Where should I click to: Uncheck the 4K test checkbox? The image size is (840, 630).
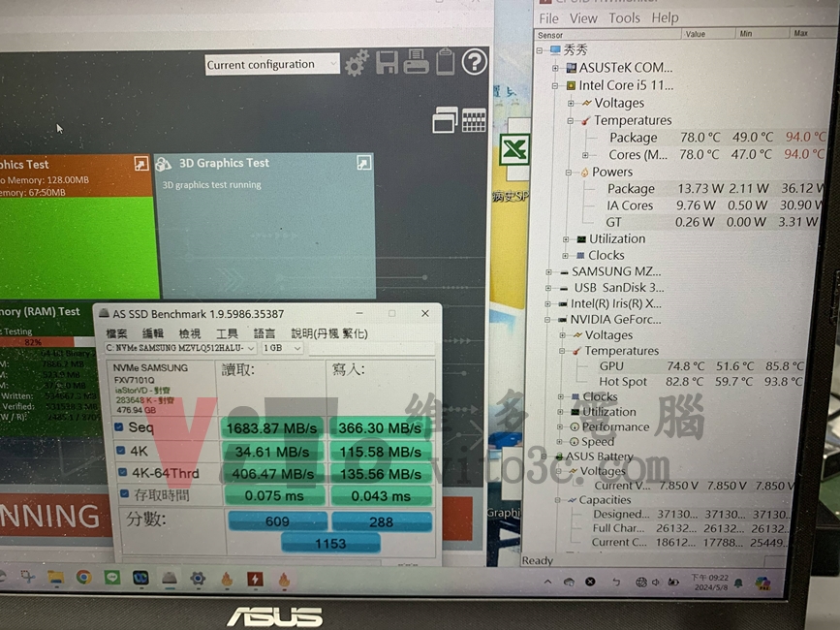click(x=120, y=451)
